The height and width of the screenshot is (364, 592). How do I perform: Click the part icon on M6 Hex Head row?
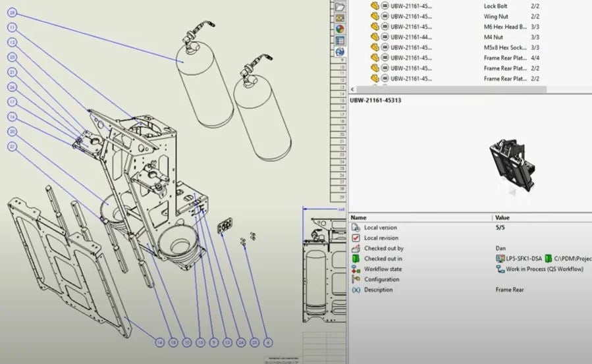pyautogui.click(x=375, y=27)
